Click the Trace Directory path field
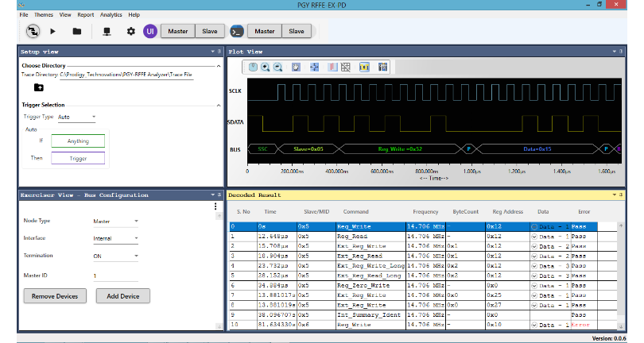This screenshot has width=644, height=343. pos(126,75)
